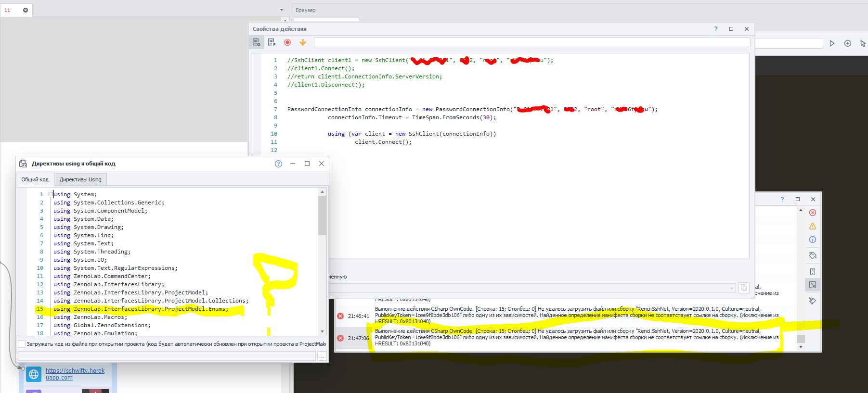Screen dimensions: 868x393
Task: Open the tab list dropdown arrow
Action: pyautogui.click(x=282, y=10)
